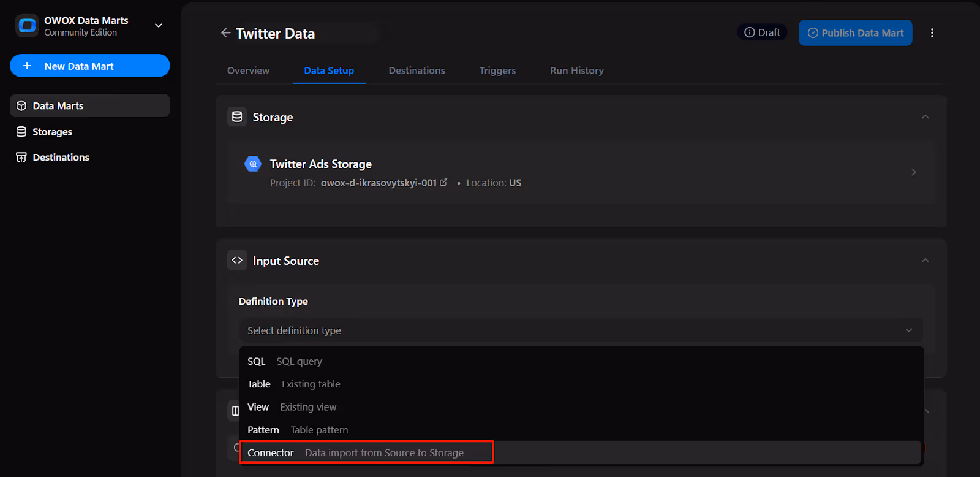Viewport: 980px width, 477px height.
Task: Open the OWOX Data Marts project switcher chevron
Action: (159, 26)
